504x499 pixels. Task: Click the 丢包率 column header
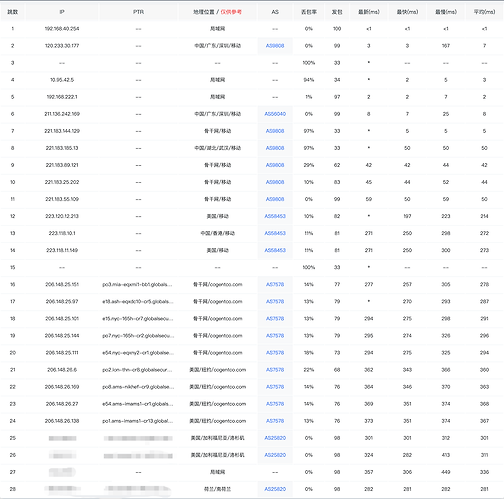(x=309, y=12)
